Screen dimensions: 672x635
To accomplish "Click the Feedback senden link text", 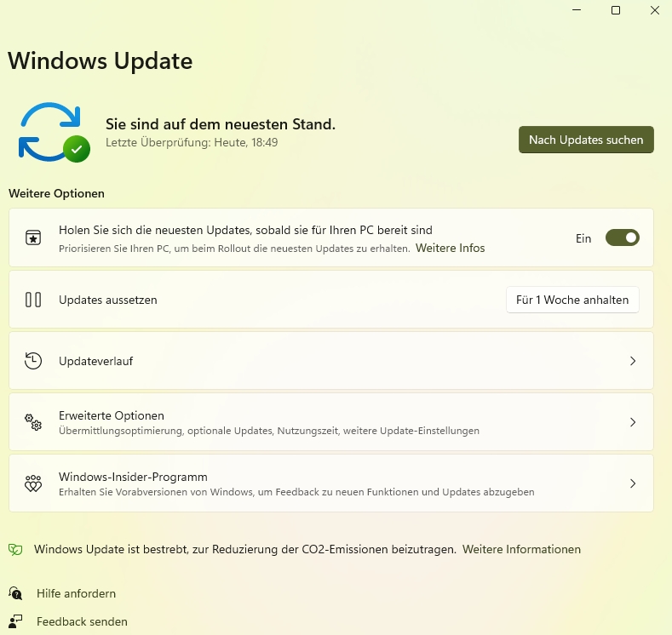I will [82, 621].
